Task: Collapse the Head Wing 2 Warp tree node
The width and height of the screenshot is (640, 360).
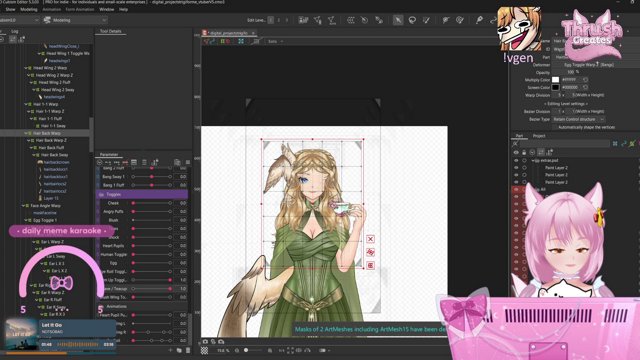Action: pos(26,68)
